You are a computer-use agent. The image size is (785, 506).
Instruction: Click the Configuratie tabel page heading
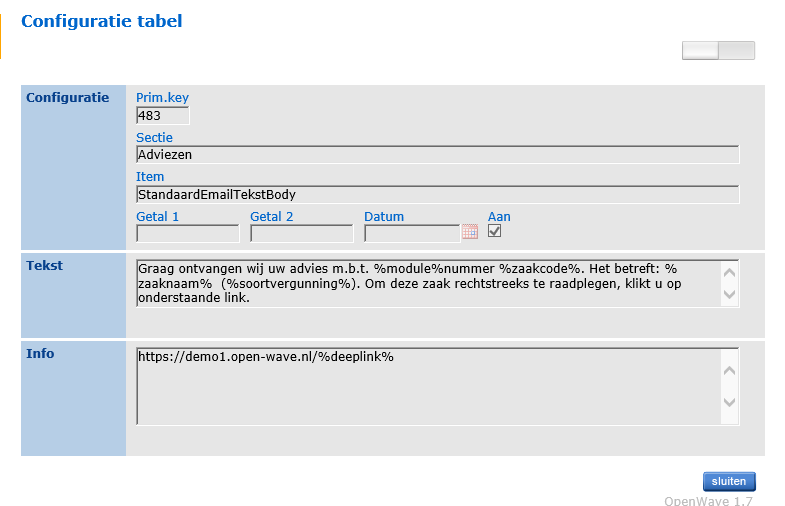(x=102, y=21)
